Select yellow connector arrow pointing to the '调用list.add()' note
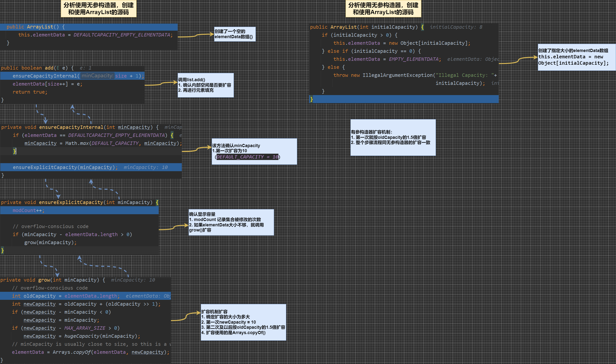This screenshot has height=364, width=616. [x=161, y=84]
